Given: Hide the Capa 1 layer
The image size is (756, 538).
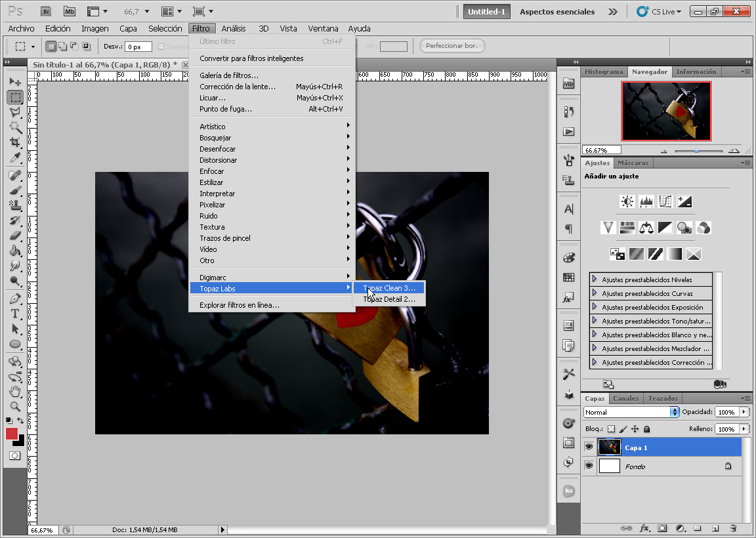Looking at the screenshot, I should [x=589, y=447].
